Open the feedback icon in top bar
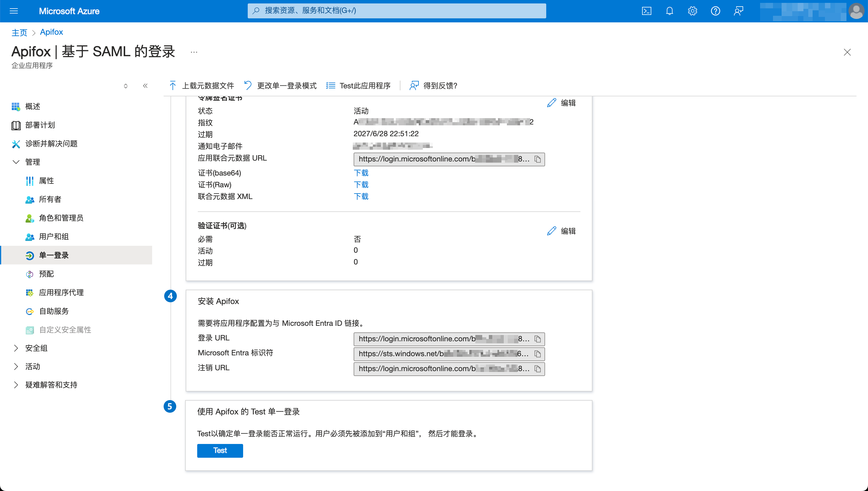Viewport: 868px width, 491px height. click(x=739, y=11)
